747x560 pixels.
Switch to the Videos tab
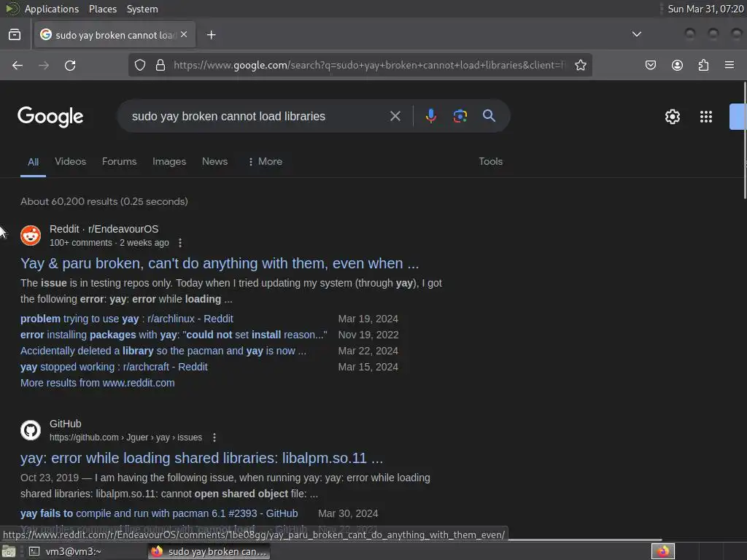pyautogui.click(x=71, y=161)
